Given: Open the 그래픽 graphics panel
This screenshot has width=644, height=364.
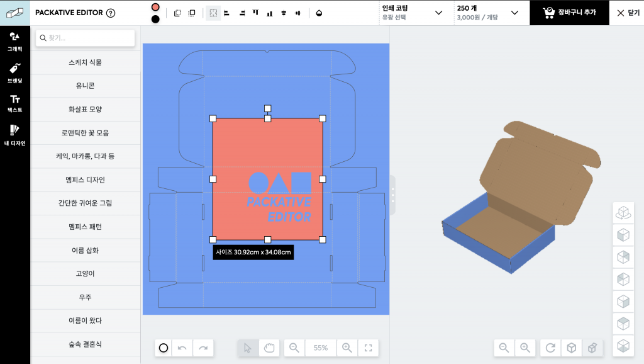Looking at the screenshot, I should [15, 42].
